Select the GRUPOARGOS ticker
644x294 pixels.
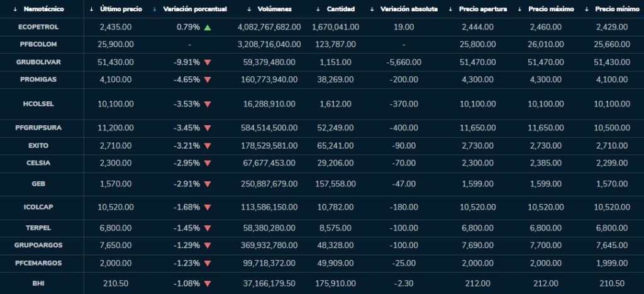coord(38,246)
